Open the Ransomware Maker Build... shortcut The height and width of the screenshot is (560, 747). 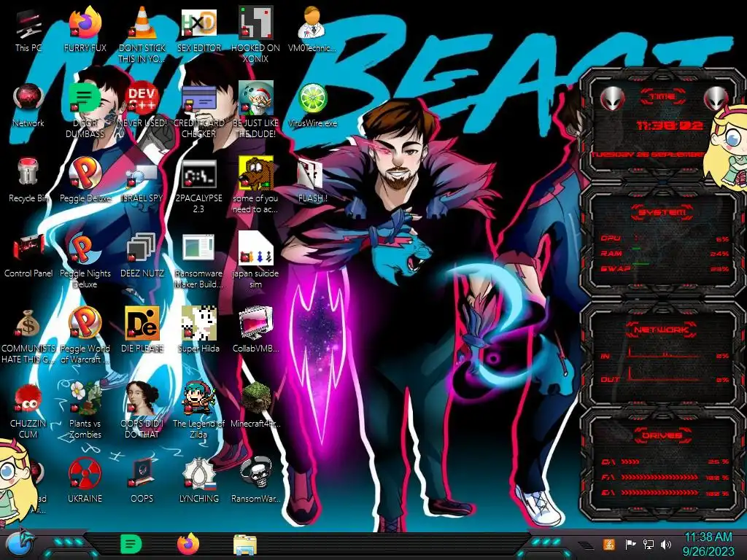(198, 260)
